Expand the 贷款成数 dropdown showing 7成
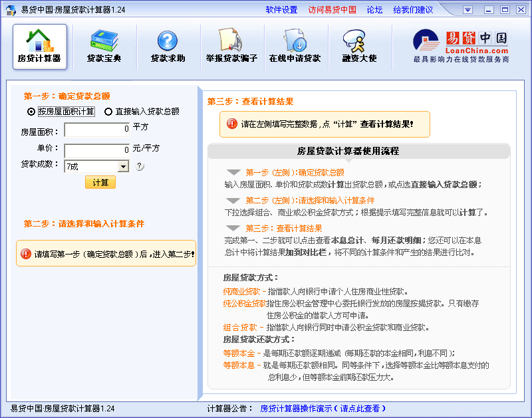 coord(123,167)
